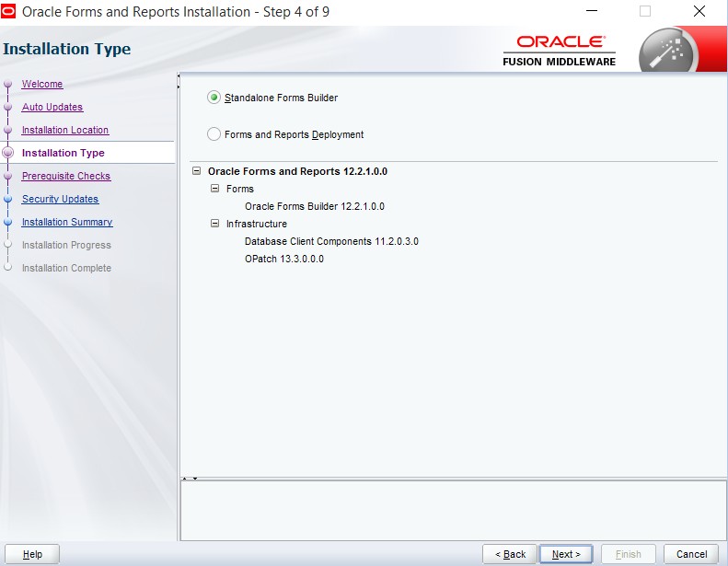
Task: Go to Welcome step in sidebar
Action: [x=42, y=85]
